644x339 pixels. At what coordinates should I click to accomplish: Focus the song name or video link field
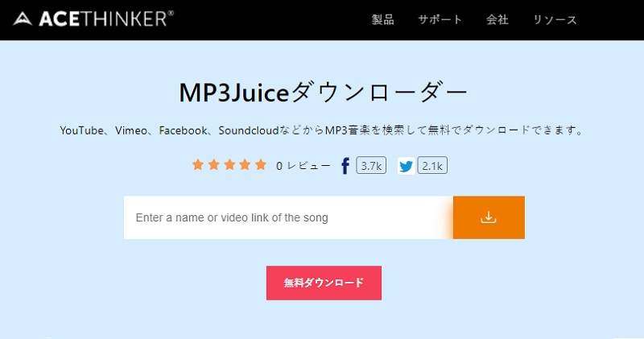(289, 217)
